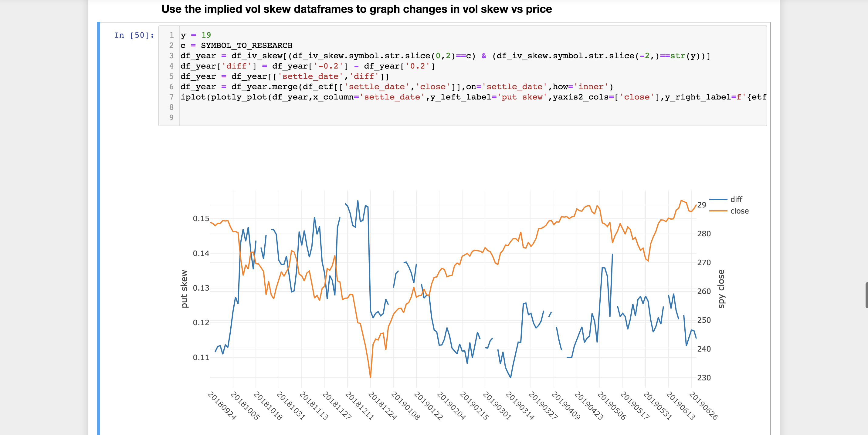Click SYMBOL_TO_RESEARCH on code line 2

[x=246, y=46]
